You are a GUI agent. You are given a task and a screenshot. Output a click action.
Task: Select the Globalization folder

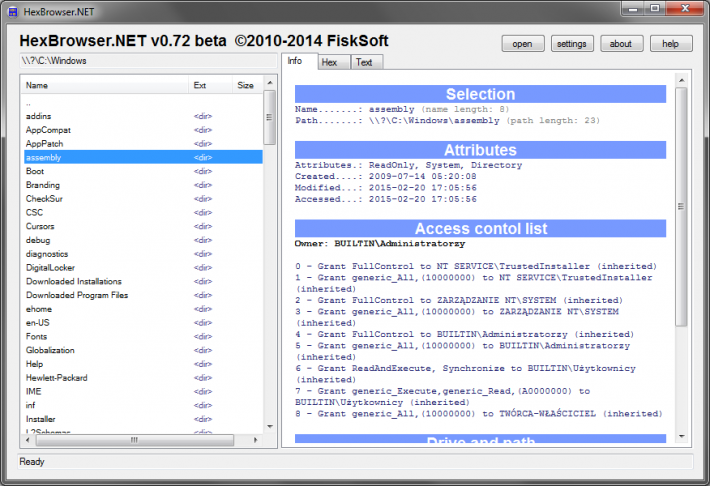tap(143, 350)
